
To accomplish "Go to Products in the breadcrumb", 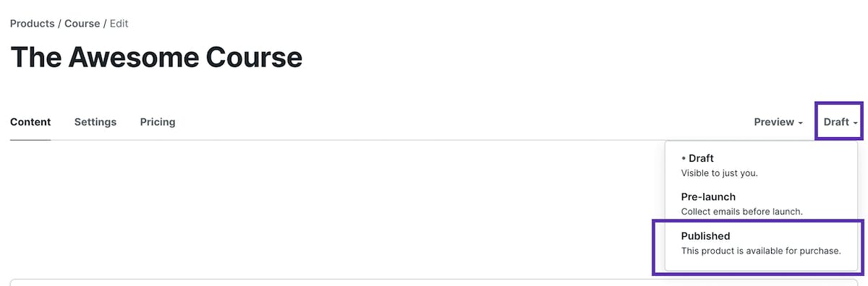I will pos(33,23).
